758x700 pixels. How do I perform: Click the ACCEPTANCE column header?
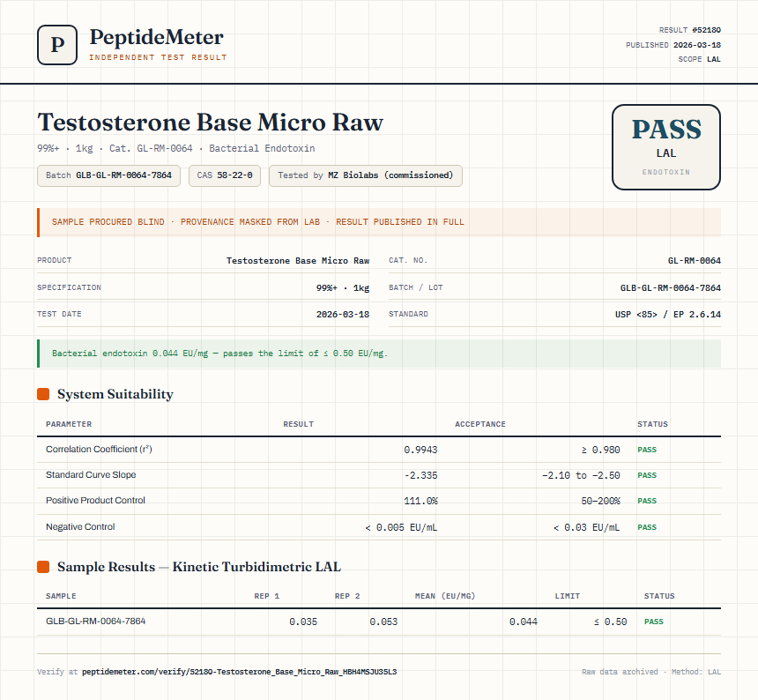[480, 424]
